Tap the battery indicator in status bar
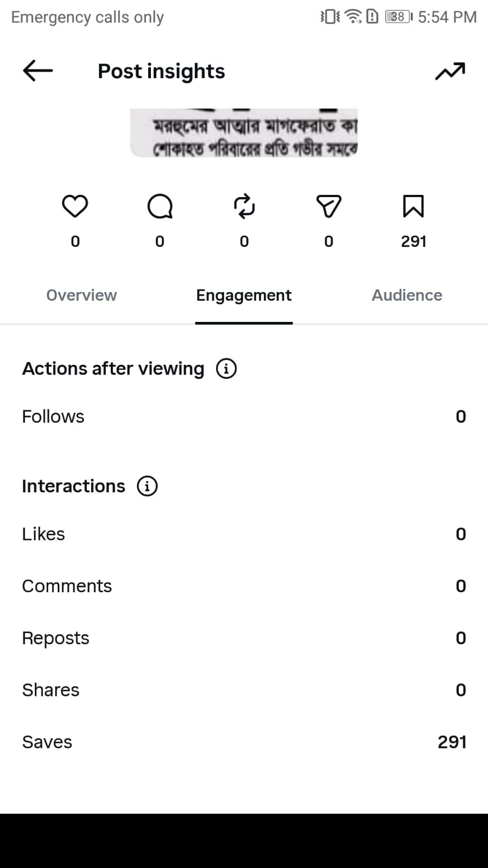The height and width of the screenshot is (868, 488). coord(399,17)
